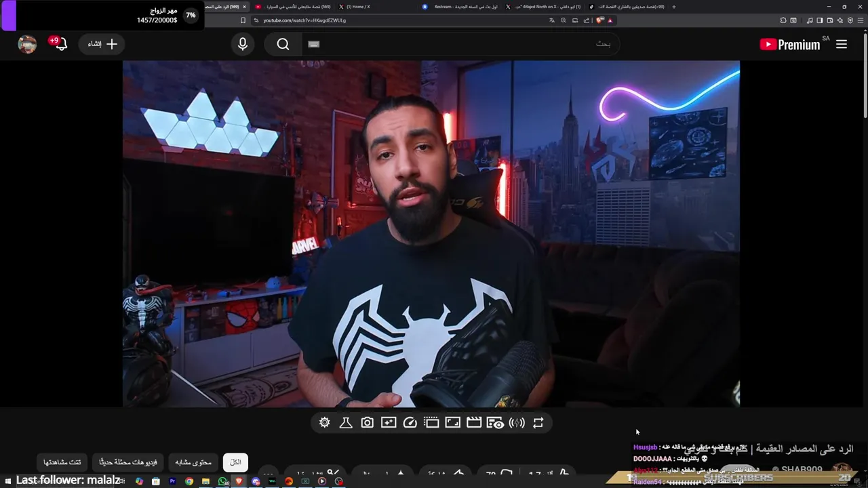Click the bookmark icon in the address bar

[243, 20]
